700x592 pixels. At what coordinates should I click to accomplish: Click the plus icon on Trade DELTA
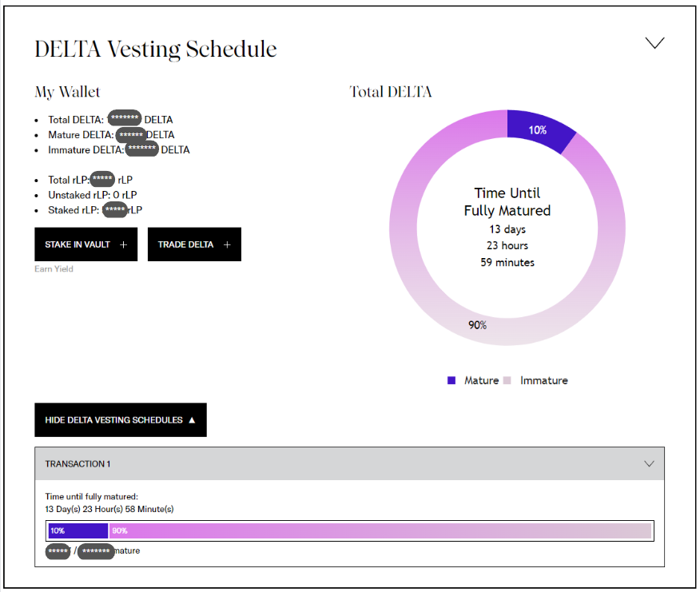(x=227, y=244)
